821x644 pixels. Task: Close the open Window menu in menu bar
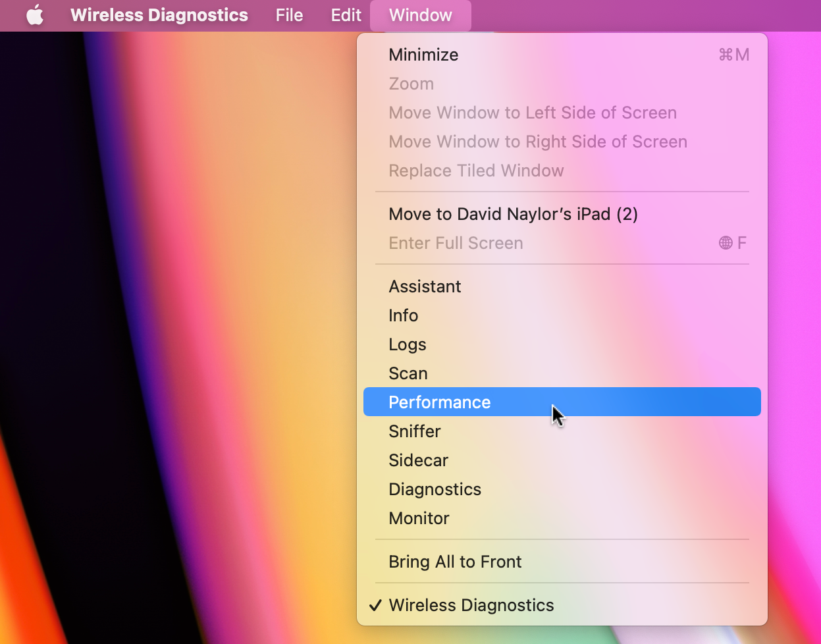[x=421, y=15]
